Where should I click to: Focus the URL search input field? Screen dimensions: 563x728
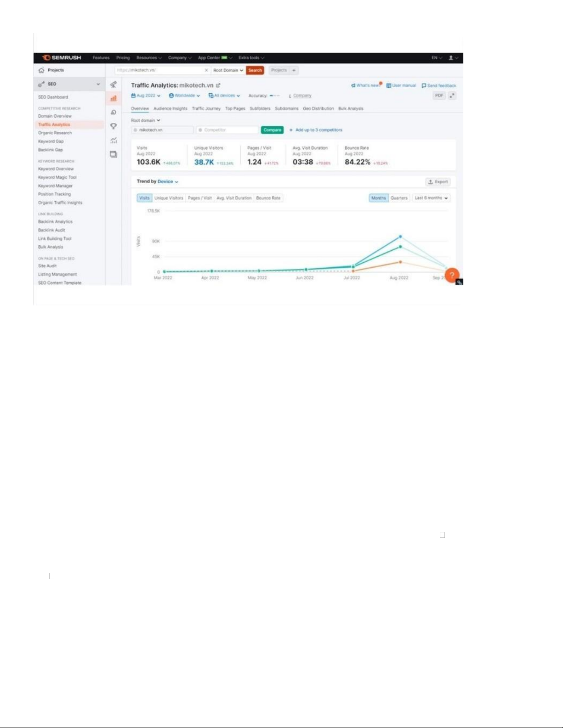[x=159, y=70]
